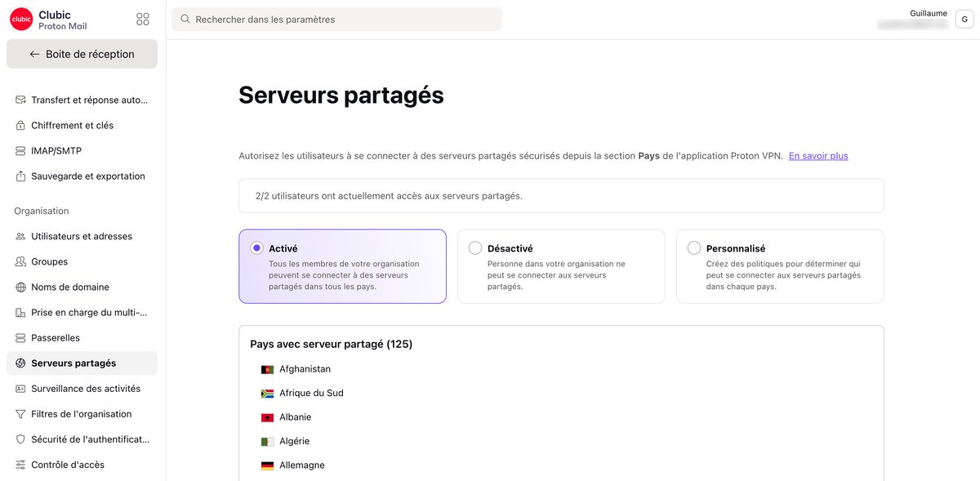Click the Passerelles icon

(20, 337)
